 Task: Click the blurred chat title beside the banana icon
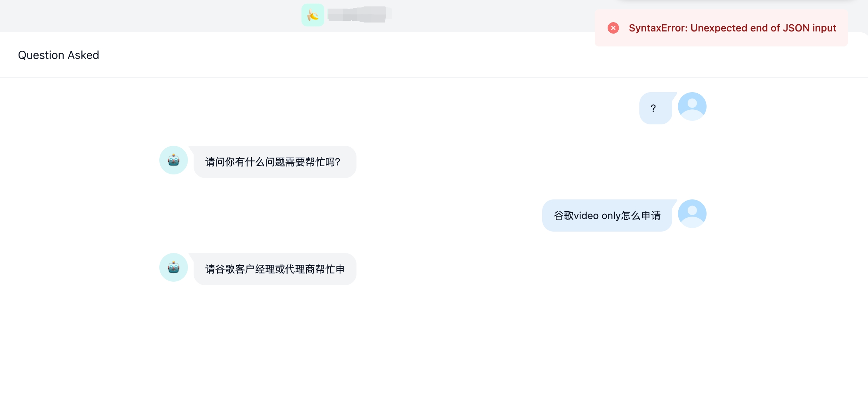click(357, 15)
